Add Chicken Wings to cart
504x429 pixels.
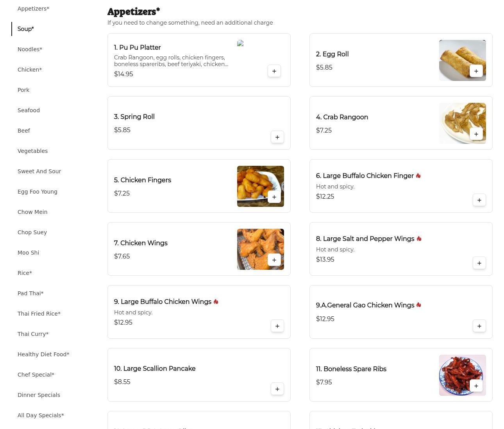click(x=274, y=260)
